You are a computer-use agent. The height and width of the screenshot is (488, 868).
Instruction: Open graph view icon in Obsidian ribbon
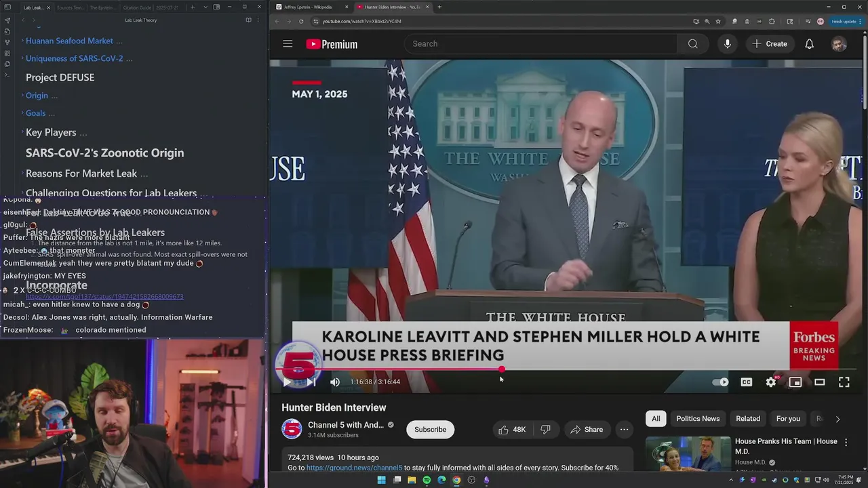coord(7,42)
